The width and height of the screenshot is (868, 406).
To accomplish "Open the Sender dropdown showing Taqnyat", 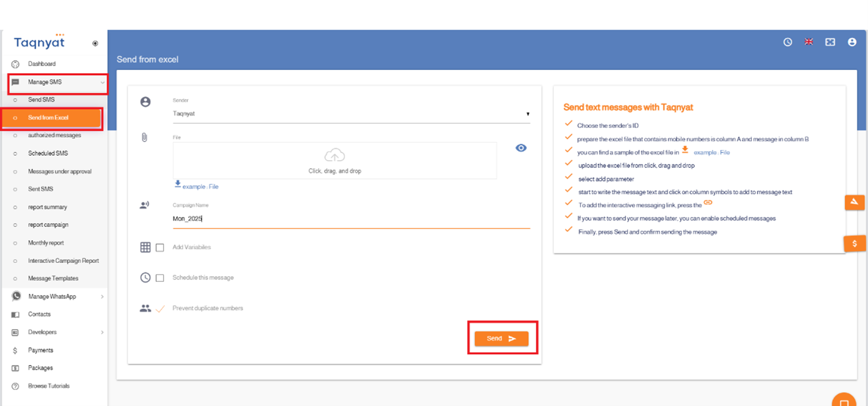I will coord(351,114).
